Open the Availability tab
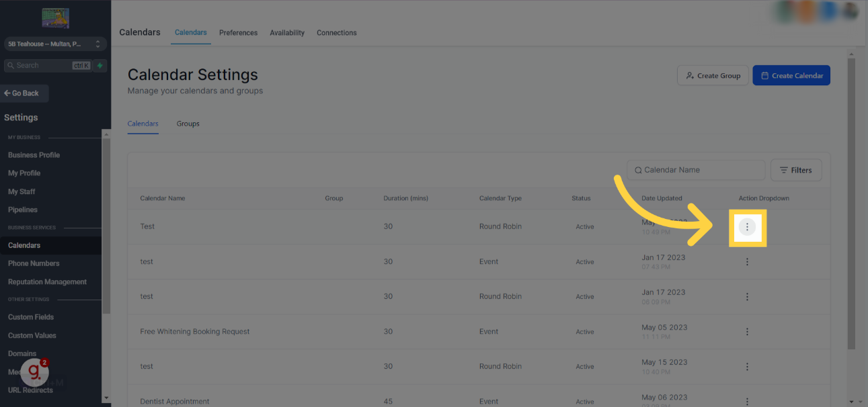Image resolution: width=868 pixels, height=407 pixels. [x=287, y=33]
